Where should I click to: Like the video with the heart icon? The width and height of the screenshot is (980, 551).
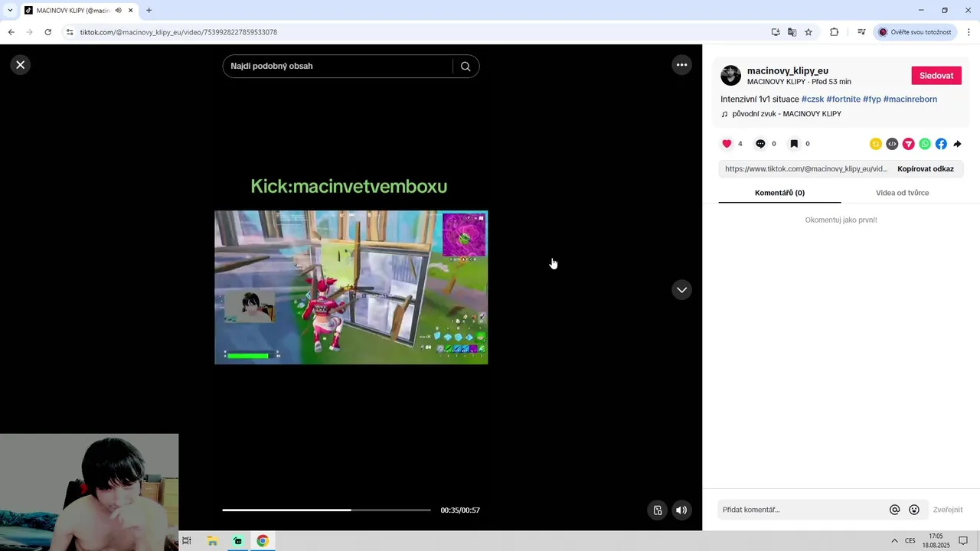[x=727, y=144]
